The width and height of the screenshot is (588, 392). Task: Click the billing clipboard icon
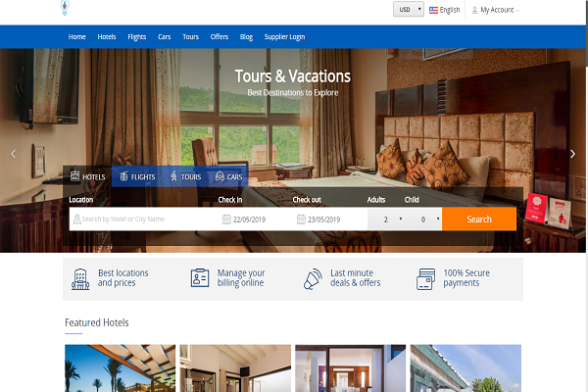point(200,278)
